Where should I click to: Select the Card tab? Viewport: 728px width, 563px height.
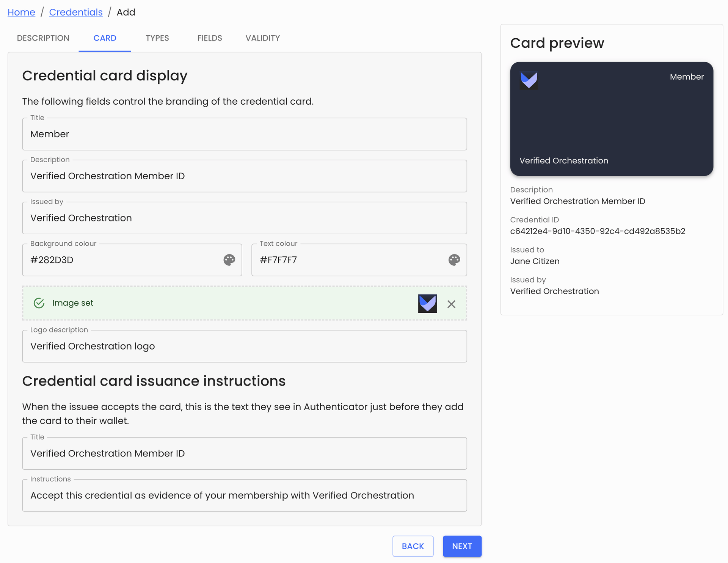[105, 38]
